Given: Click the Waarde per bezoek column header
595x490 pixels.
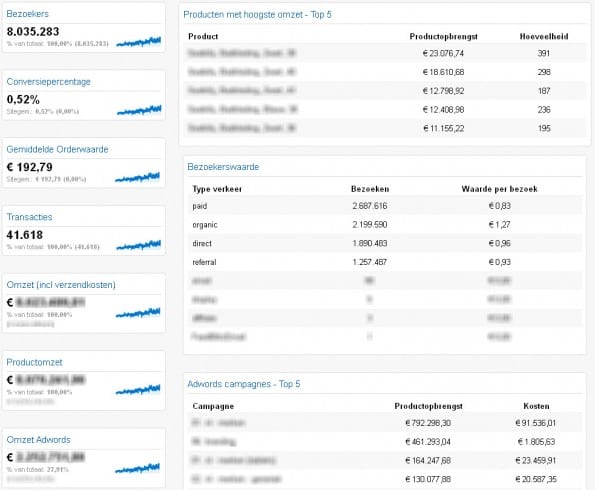Looking at the screenshot, I should [x=499, y=189].
